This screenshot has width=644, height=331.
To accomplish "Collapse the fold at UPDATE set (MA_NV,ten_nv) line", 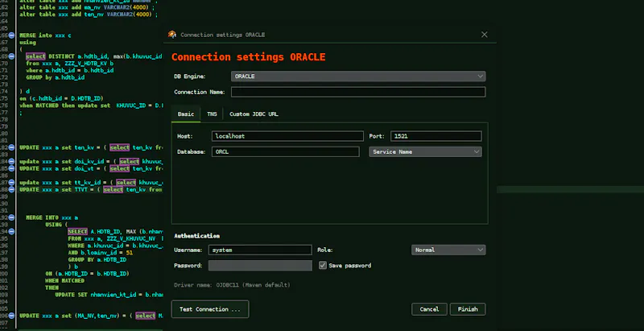I will [x=11, y=316].
